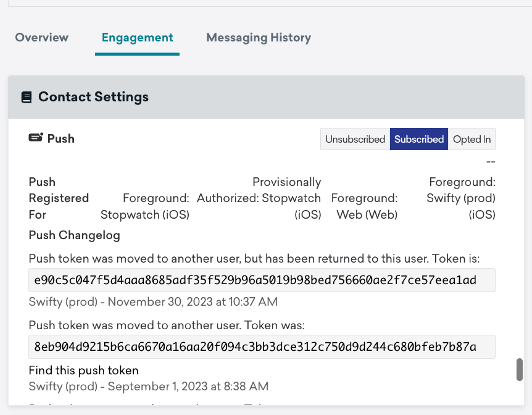Screen dimensions: 532x415
Task: Set push status to Subscribed
Action: (419, 139)
